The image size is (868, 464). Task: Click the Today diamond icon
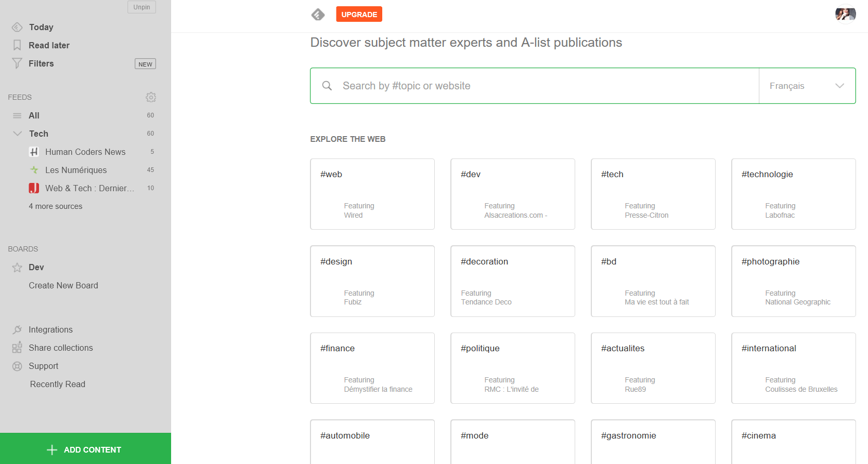pos(17,27)
